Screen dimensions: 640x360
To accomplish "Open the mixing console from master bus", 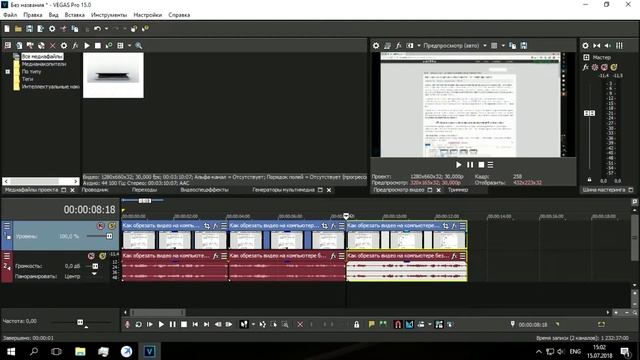I will 619,46.
